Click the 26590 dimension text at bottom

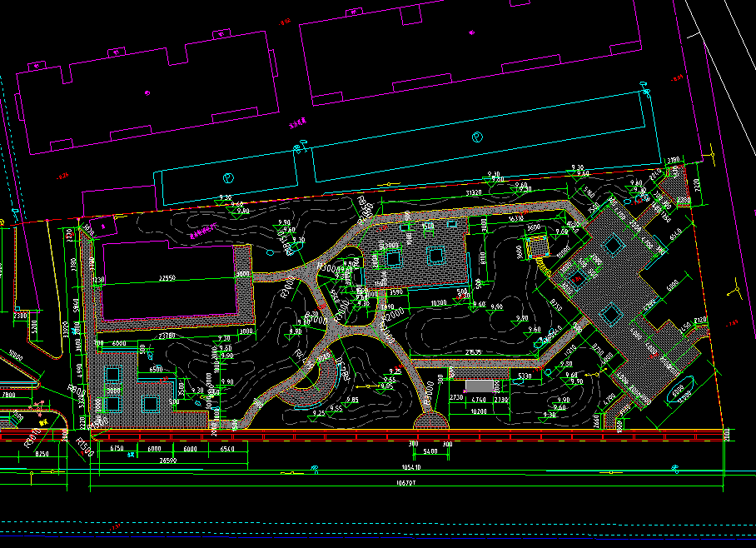point(168,460)
